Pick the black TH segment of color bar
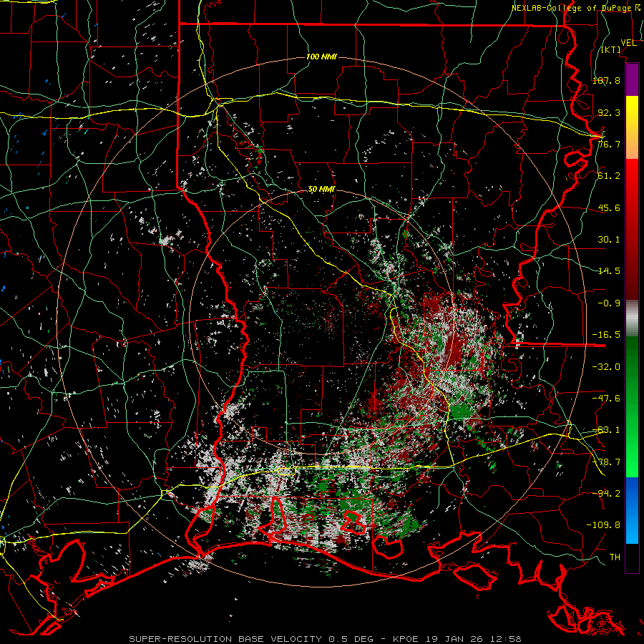Screen dimensions: 644x644 coord(632,558)
